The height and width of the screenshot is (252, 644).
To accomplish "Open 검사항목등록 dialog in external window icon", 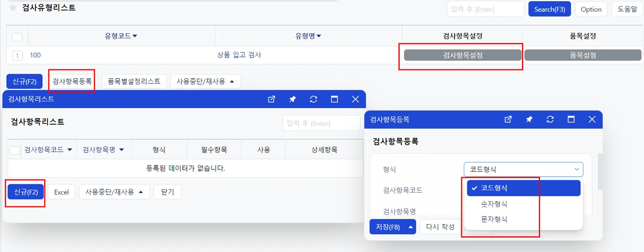I will (508, 119).
